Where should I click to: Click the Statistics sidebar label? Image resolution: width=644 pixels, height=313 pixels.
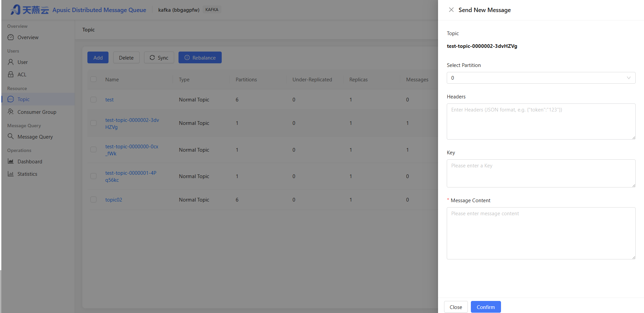pos(27,174)
